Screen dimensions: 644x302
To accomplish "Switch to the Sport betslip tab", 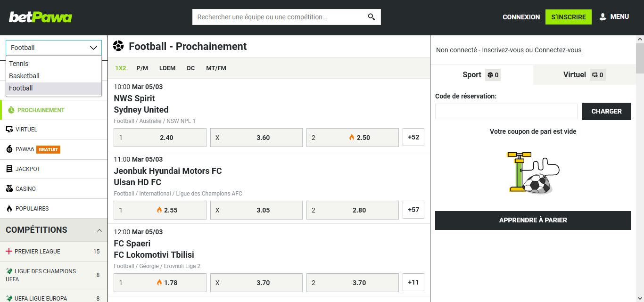I will tap(482, 74).
